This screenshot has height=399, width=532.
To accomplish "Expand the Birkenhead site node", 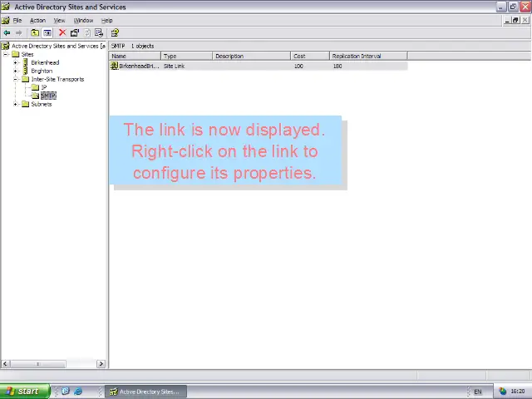I will (15, 62).
